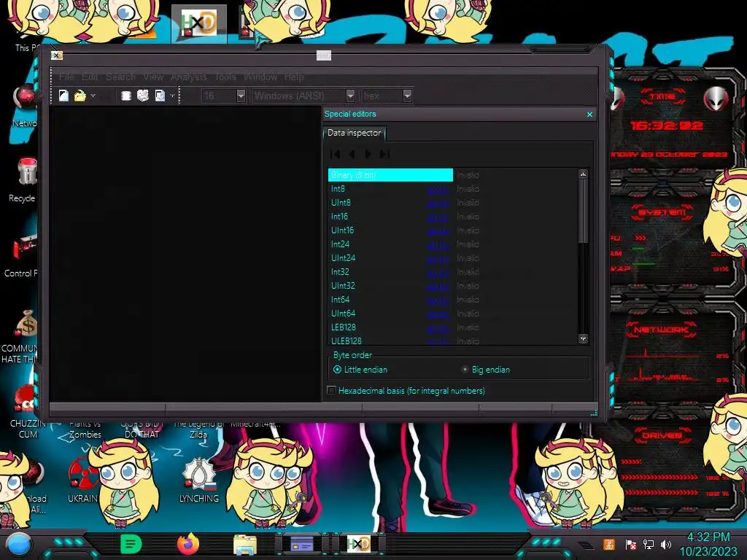
Task: Select the LEB128 row label
Action: tap(344, 327)
